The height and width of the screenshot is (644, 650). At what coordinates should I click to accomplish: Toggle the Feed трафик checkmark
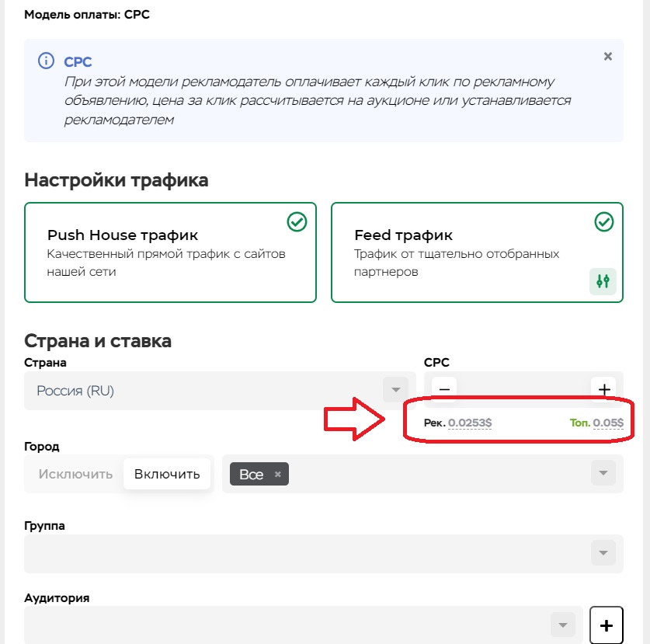[x=604, y=222]
